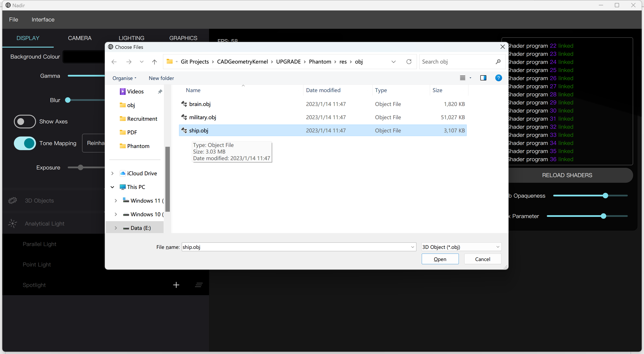The image size is (644, 354).
Task: Enable the Show Axes toggle
Action: pyautogui.click(x=25, y=122)
